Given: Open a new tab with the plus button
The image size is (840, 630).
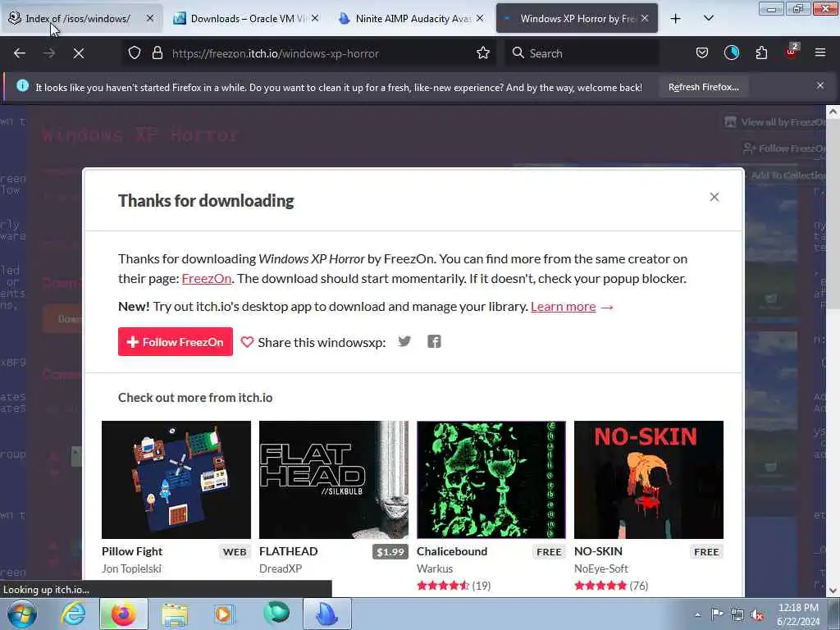Looking at the screenshot, I should pos(676,19).
